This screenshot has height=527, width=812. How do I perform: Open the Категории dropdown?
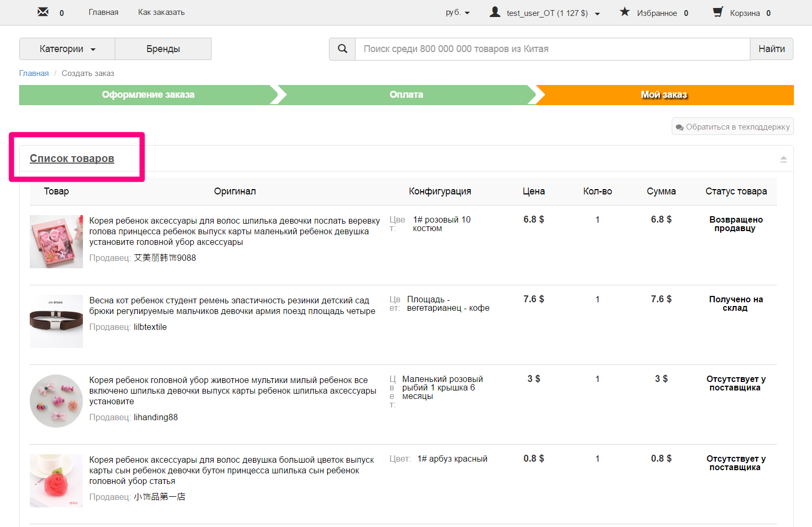coord(66,48)
